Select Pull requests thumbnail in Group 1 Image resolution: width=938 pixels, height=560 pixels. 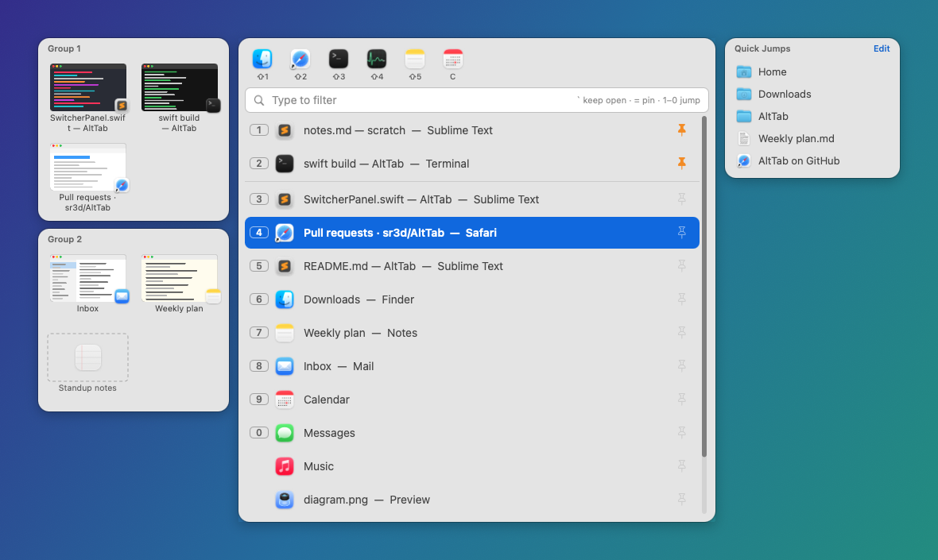coord(88,167)
